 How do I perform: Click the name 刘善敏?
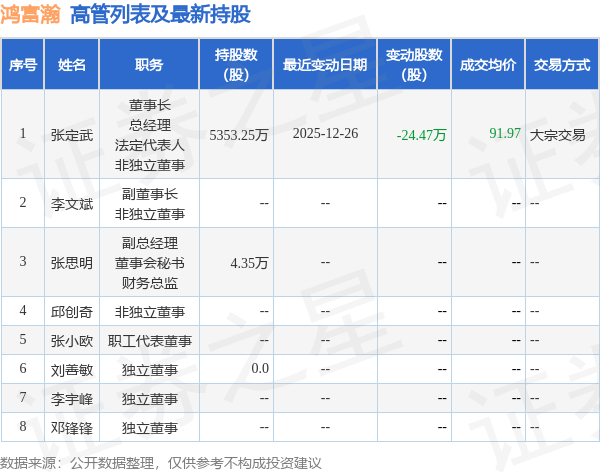(x=72, y=370)
